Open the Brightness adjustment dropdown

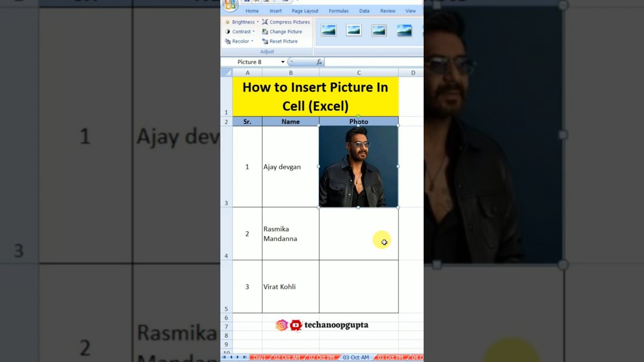tap(242, 22)
